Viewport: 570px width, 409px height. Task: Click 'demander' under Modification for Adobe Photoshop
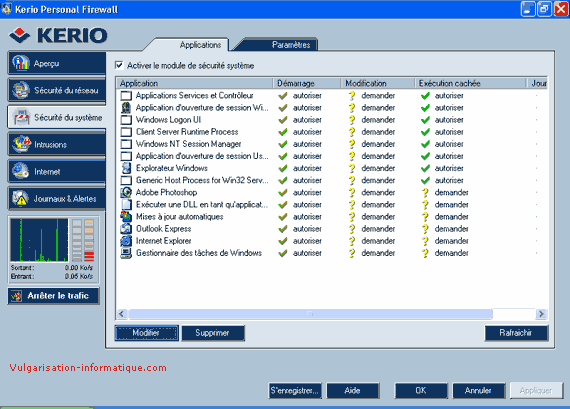(x=378, y=192)
